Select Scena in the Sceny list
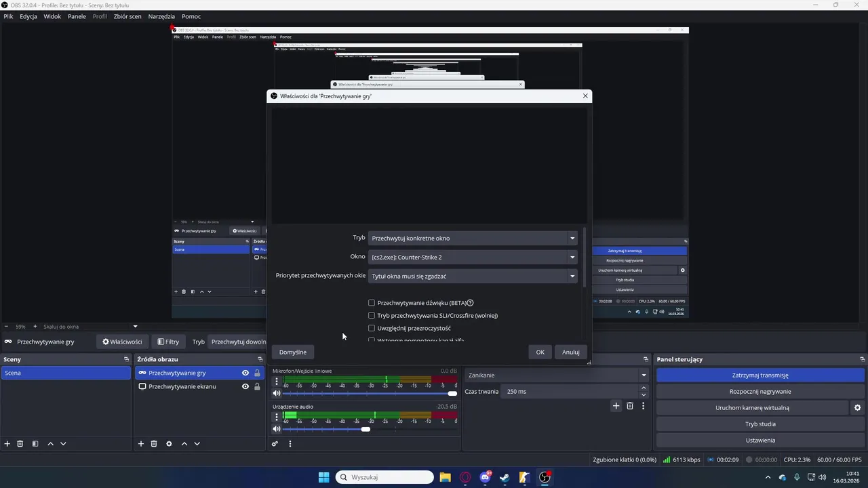Screen dimensions: 868x488 point(66,373)
